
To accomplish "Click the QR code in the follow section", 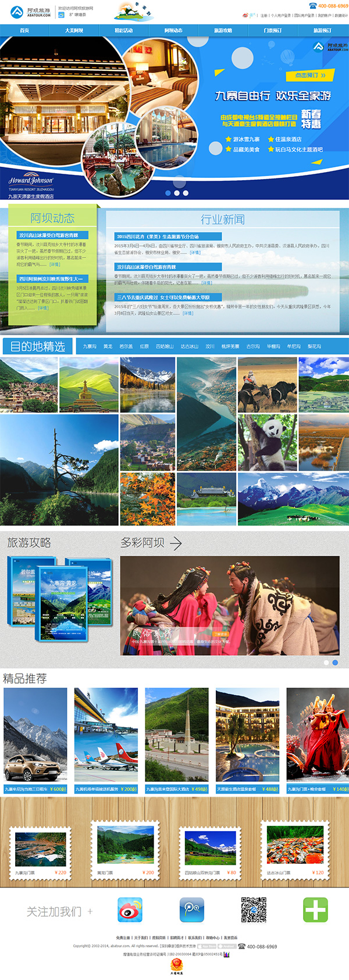I will [254, 910].
